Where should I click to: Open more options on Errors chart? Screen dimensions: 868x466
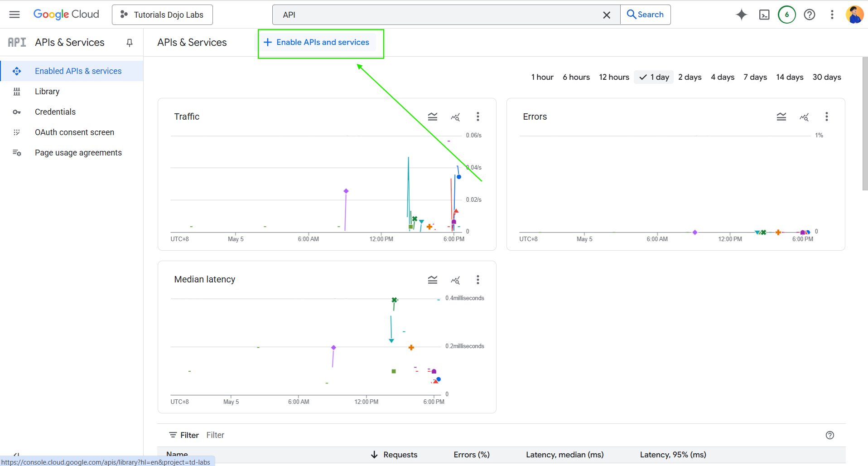click(826, 117)
